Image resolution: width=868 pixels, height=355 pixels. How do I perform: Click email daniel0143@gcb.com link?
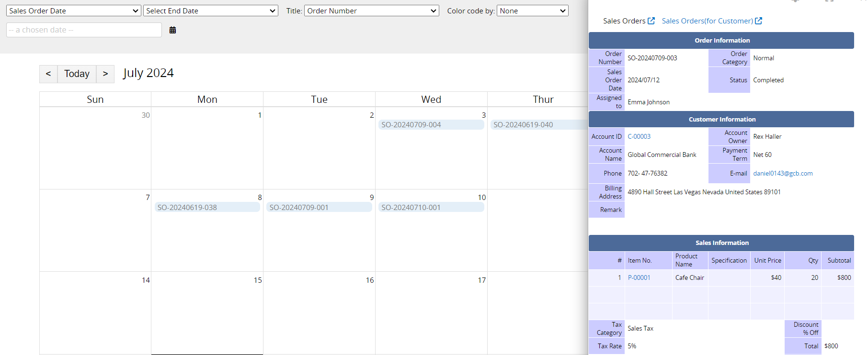click(783, 173)
